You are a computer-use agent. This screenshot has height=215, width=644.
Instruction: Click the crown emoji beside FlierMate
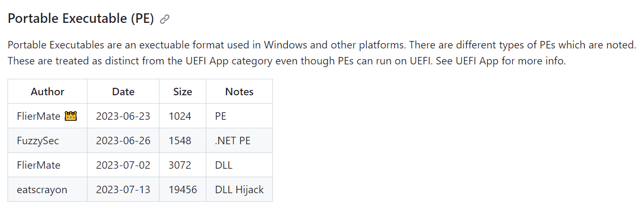point(71,116)
